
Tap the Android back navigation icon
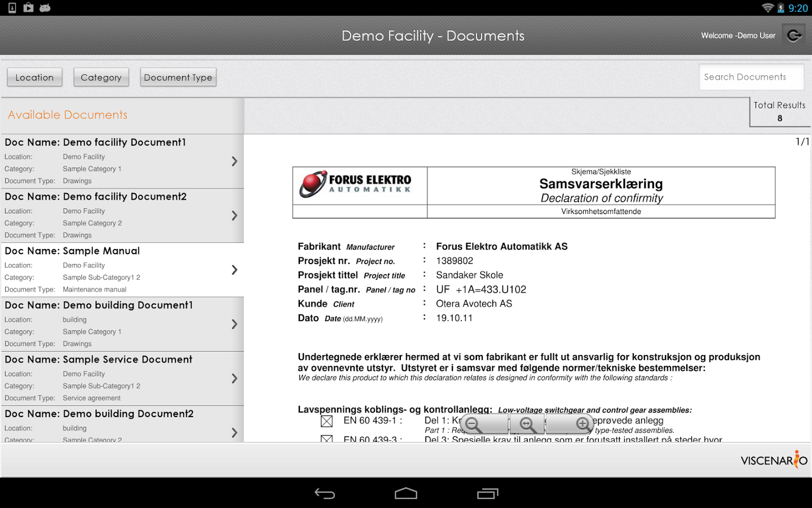tap(325, 494)
